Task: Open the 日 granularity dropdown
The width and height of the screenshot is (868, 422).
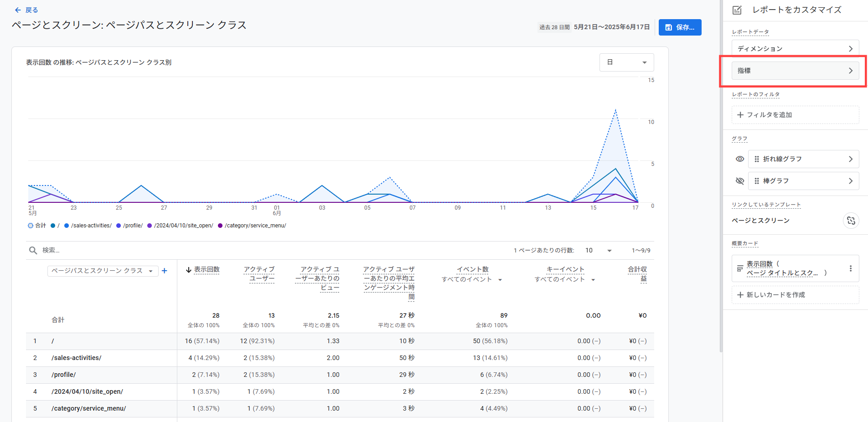Action: [x=627, y=62]
